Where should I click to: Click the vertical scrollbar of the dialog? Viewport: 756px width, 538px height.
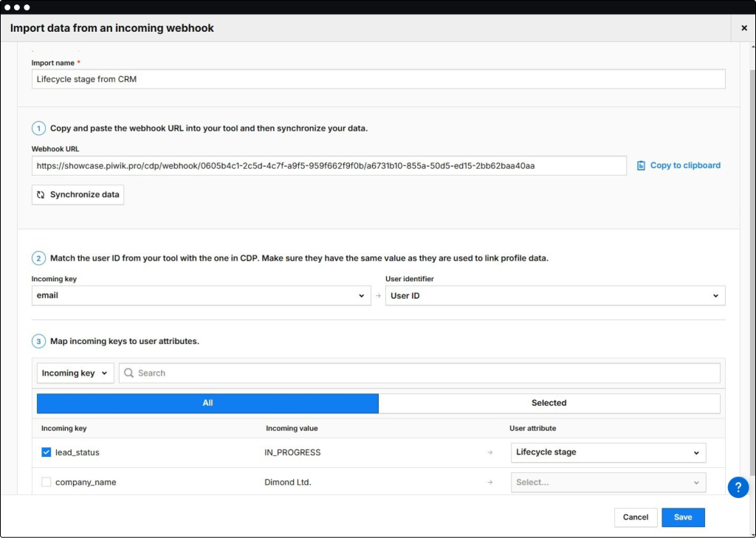[x=750, y=258]
